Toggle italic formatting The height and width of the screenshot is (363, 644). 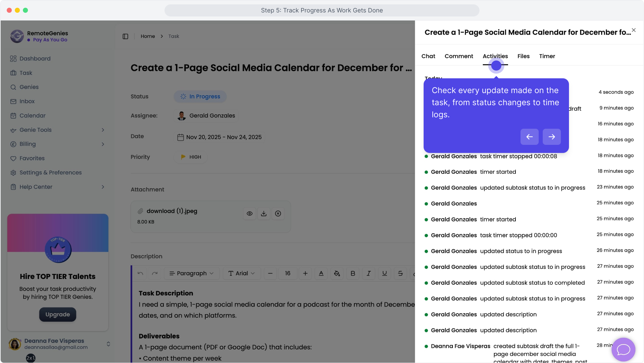369,273
